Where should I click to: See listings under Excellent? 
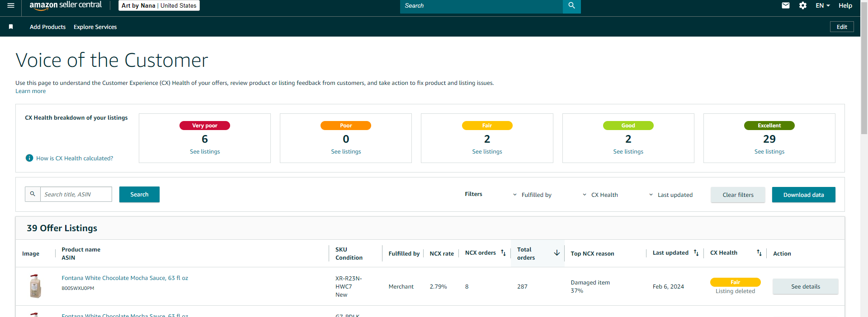769,151
